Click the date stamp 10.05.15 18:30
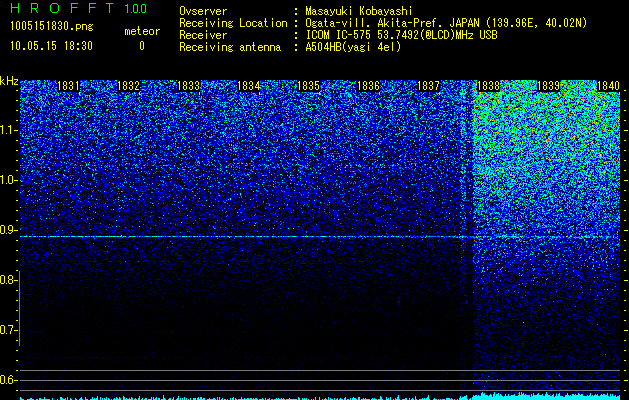The height and width of the screenshot is (400, 629). pyautogui.click(x=51, y=46)
